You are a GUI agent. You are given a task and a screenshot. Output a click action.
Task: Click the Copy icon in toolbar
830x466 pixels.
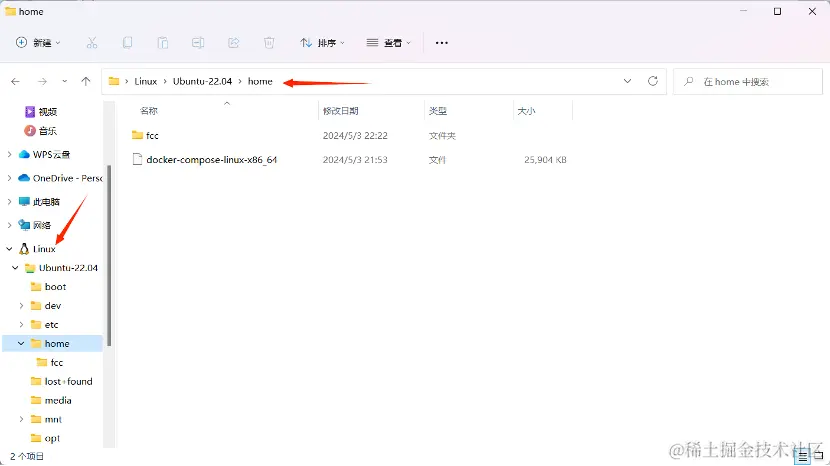128,43
